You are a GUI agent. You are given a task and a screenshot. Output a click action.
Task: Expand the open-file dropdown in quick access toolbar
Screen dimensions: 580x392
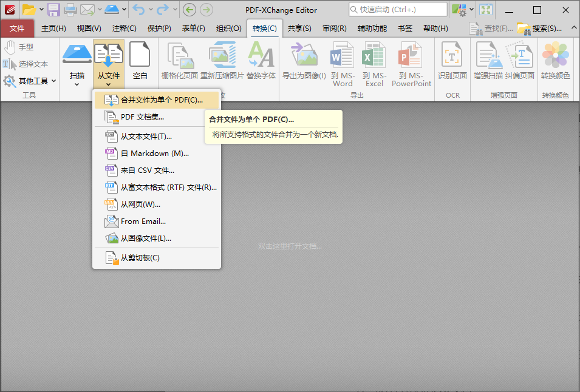(x=40, y=9)
